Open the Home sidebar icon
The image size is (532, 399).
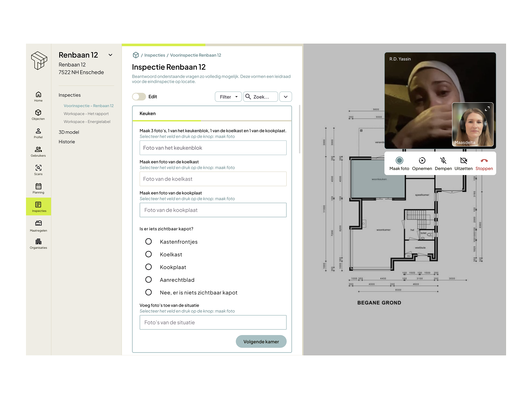[x=38, y=95]
